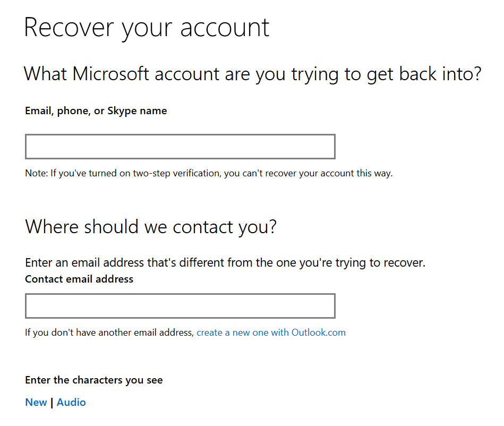Click the word "Note:" below the first field
The image size is (504, 426).
(x=37, y=173)
